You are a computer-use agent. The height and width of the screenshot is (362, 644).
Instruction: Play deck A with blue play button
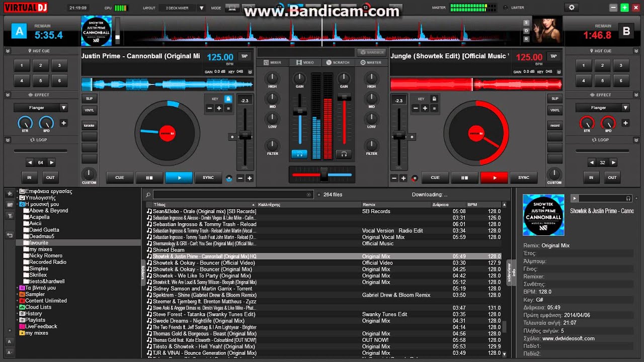(x=179, y=177)
